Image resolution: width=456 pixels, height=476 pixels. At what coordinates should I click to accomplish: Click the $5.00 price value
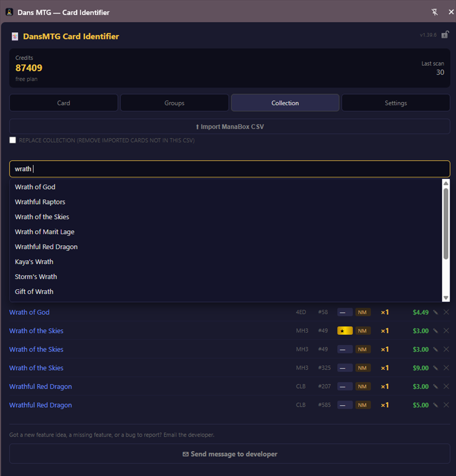[420, 405]
